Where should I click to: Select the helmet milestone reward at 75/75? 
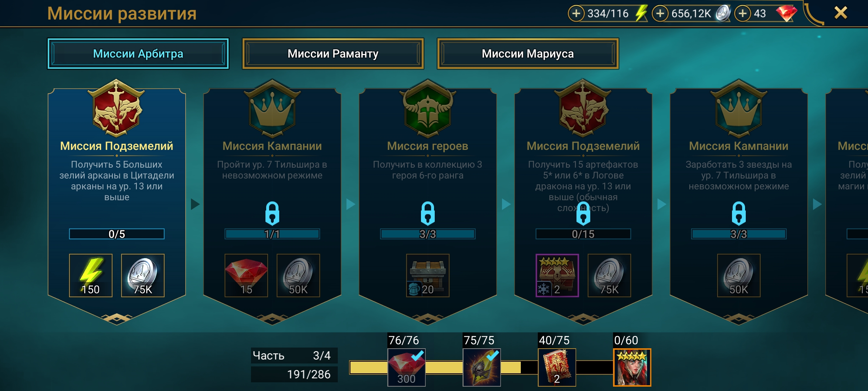click(x=482, y=367)
